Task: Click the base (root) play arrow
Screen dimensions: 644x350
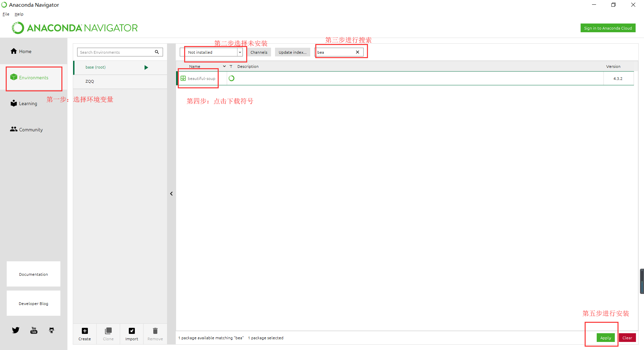Action: [x=146, y=68]
